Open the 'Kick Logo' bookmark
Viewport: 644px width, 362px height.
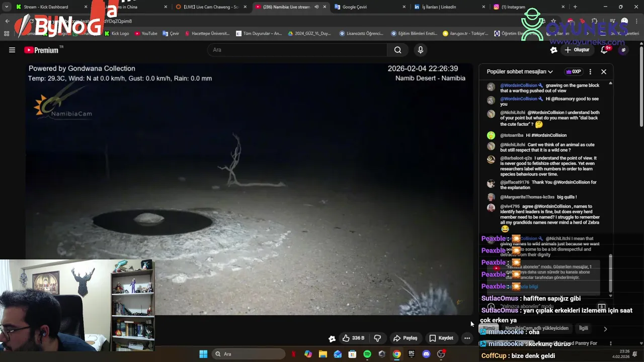click(117, 34)
